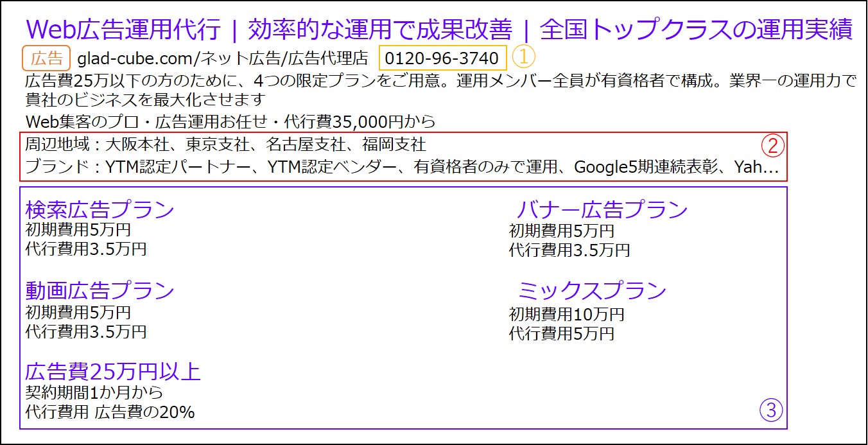Open the 検索広告プラン link
Screen dimensions: 868x445
[x=100, y=209]
